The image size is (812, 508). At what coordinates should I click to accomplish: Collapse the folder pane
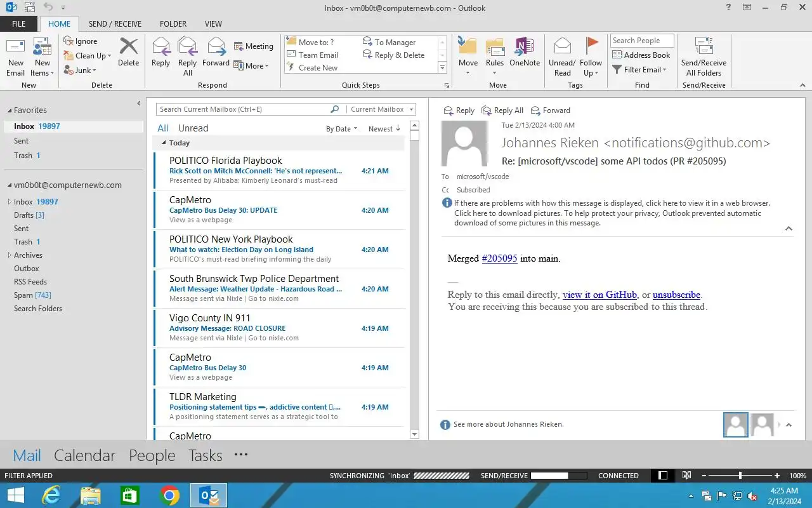139,104
